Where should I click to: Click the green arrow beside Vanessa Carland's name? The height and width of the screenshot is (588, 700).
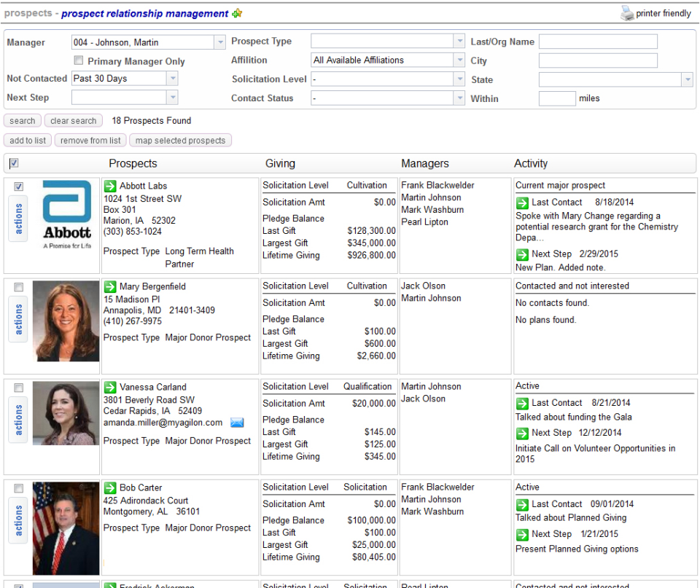[109, 387]
